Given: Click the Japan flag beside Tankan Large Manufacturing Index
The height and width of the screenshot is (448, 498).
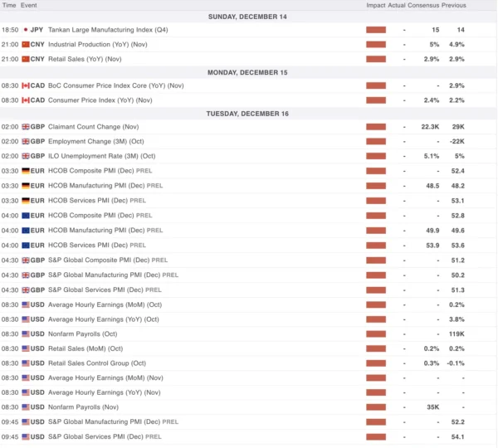Looking at the screenshot, I should (26, 30).
